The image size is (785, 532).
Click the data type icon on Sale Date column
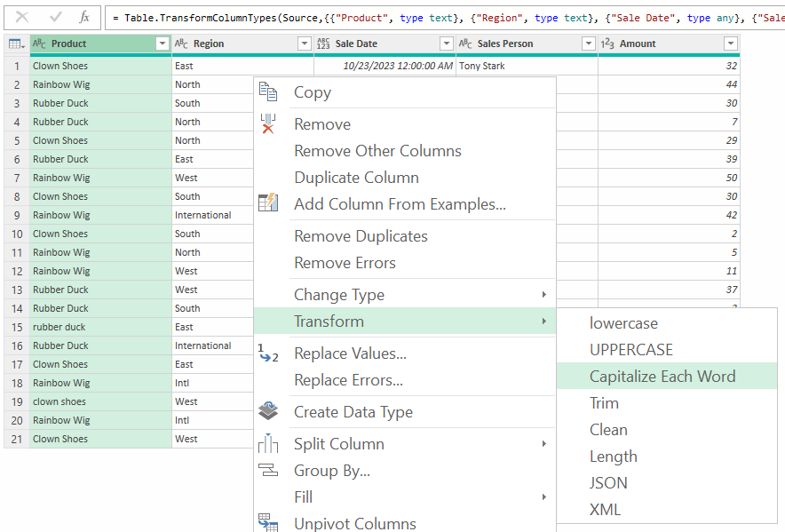pyautogui.click(x=323, y=44)
